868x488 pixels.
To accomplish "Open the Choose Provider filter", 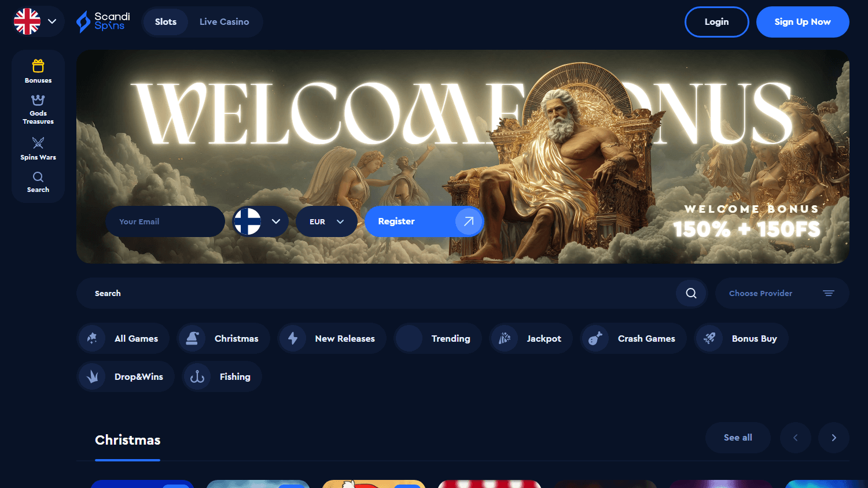I will pos(782,293).
